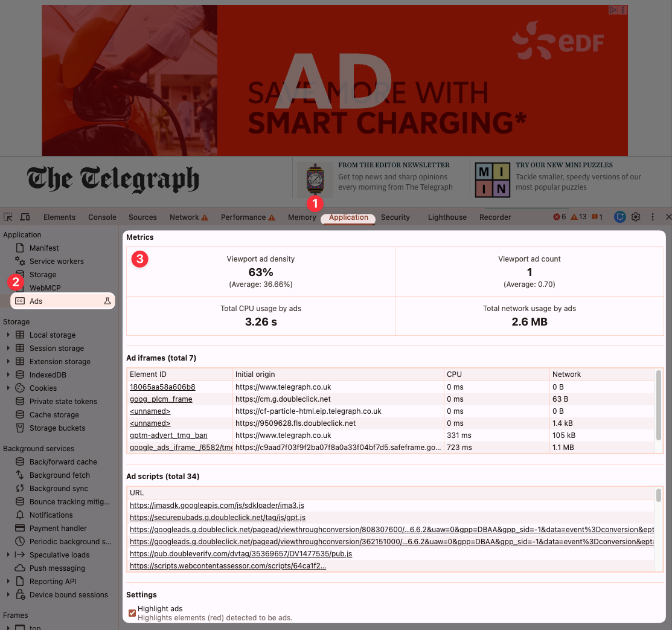This screenshot has height=630, width=672.
Task: Click the Ad iframes table vertical scrollbar
Action: [658, 405]
